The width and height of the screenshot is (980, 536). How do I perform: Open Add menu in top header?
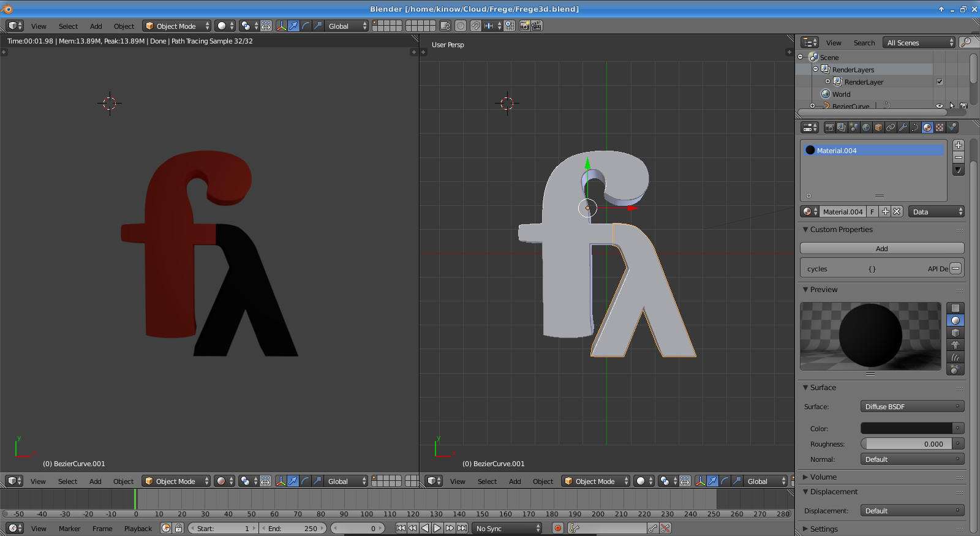(96, 26)
